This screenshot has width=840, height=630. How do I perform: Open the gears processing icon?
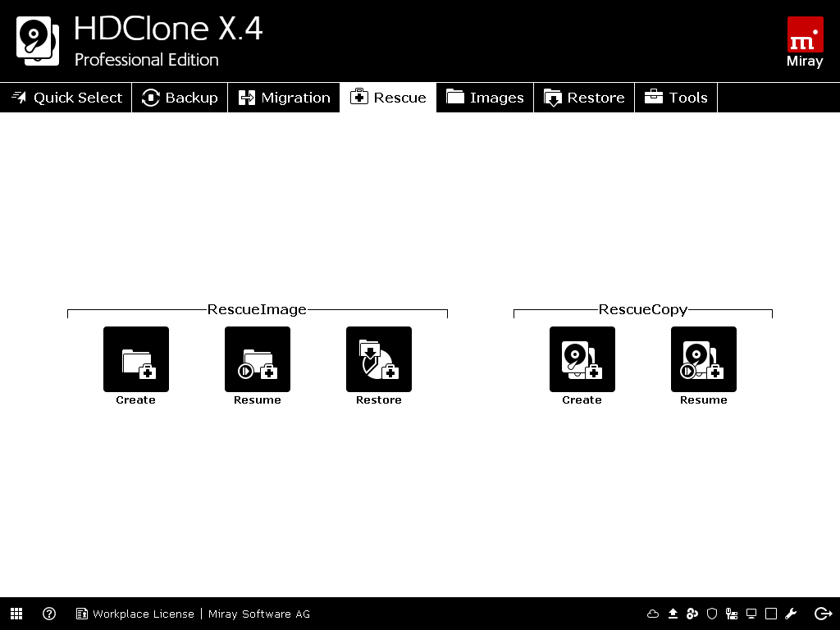pyautogui.click(x=692, y=614)
